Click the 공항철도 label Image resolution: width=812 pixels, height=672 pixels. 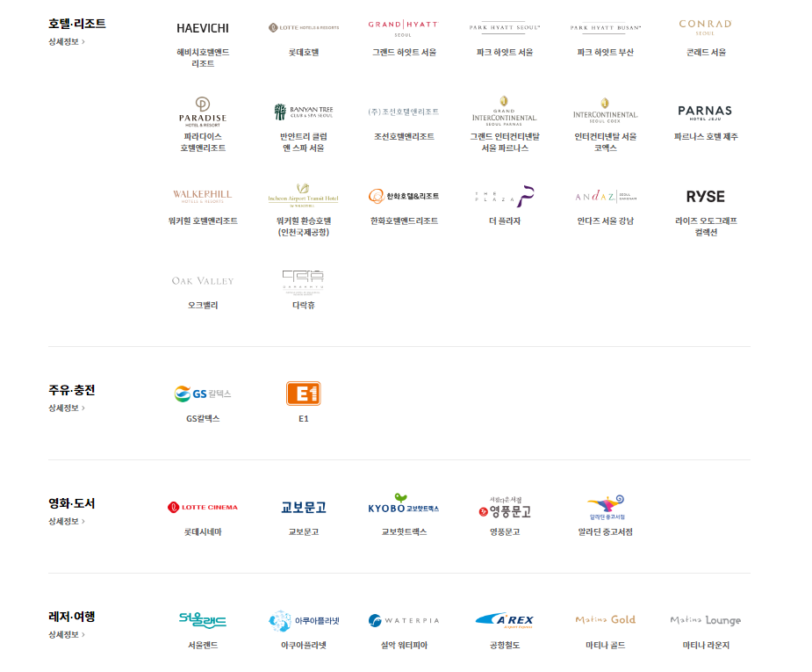[505, 646]
